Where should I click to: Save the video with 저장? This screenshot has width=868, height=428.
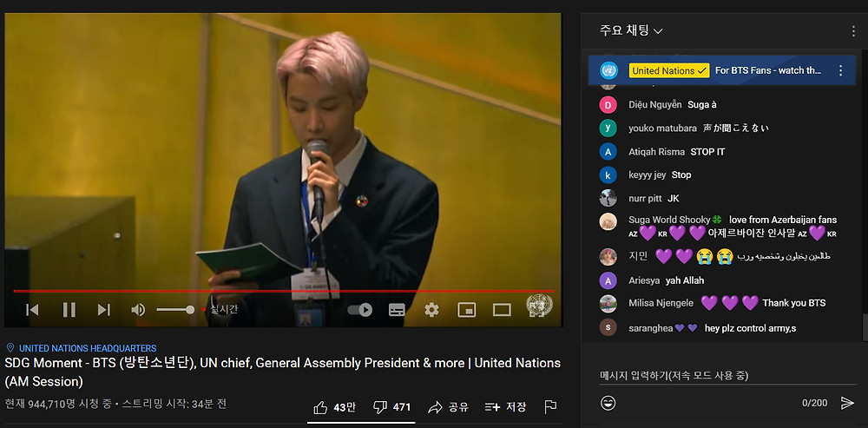click(x=505, y=407)
